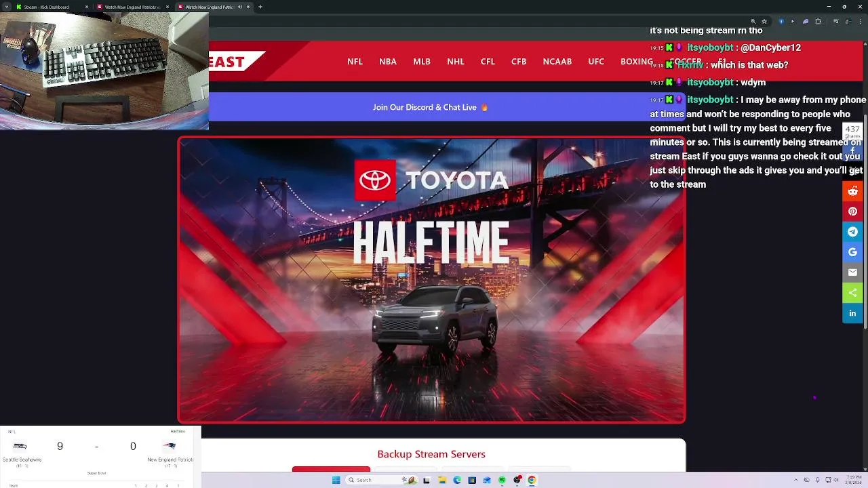Viewport: 868px width, 488px height.
Task: Open File Explorer from the taskbar
Action: 441,480
